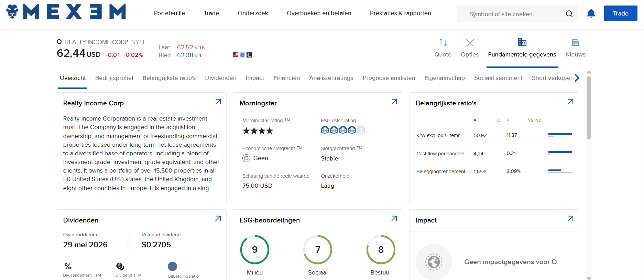The height and width of the screenshot is (280, 644).
Task: Click the Uitbetalingsratio circle icon
Action: point(172,266)
